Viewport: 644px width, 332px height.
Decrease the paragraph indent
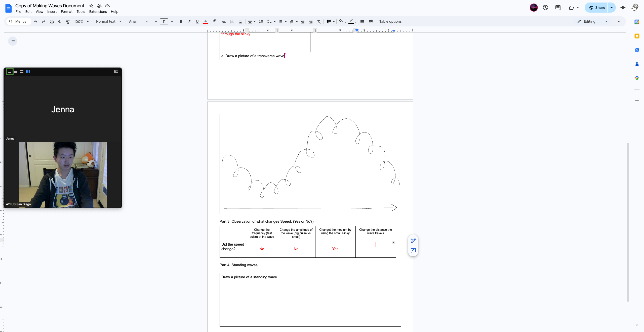[303, 22]
